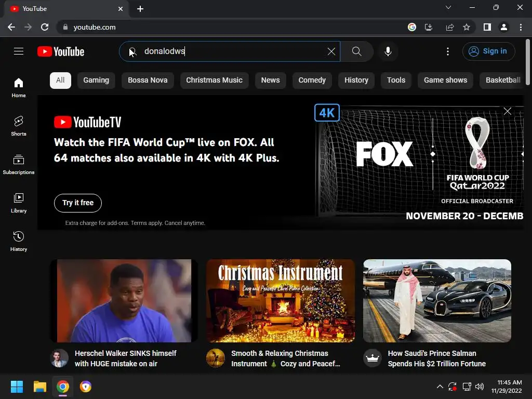Viewport: 532px width, 399px height.
Task: Click the browser back arrow
Action: tap(11, 27)
